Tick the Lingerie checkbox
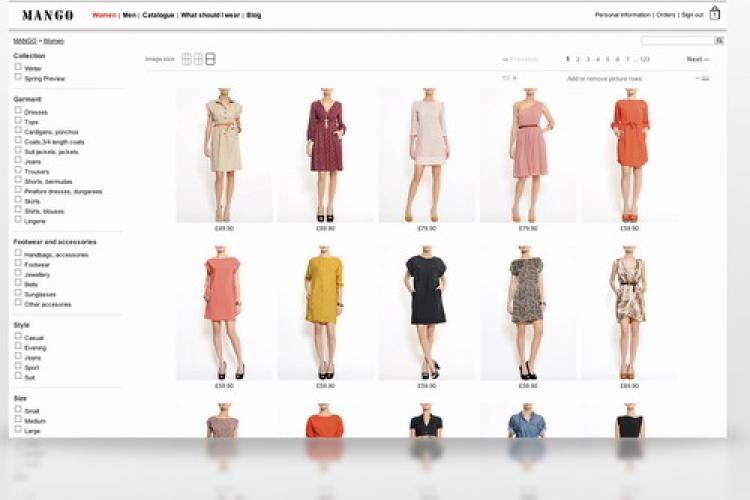This screenshot has width=750, height=500. coord(18,220)
